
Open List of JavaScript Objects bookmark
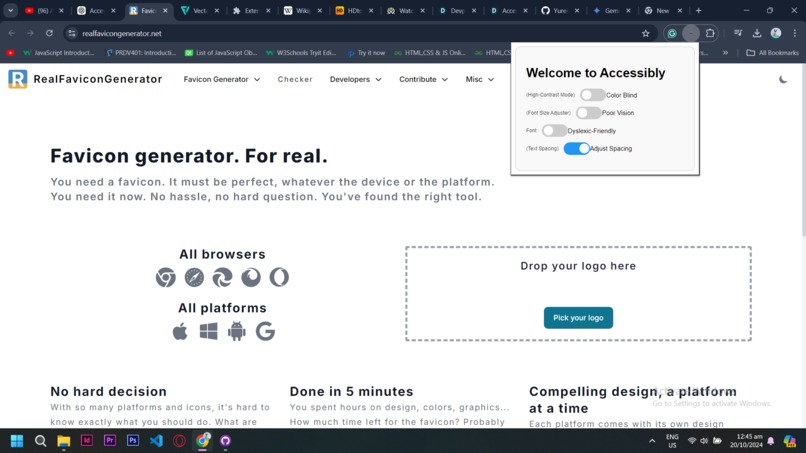coord(221,52)
